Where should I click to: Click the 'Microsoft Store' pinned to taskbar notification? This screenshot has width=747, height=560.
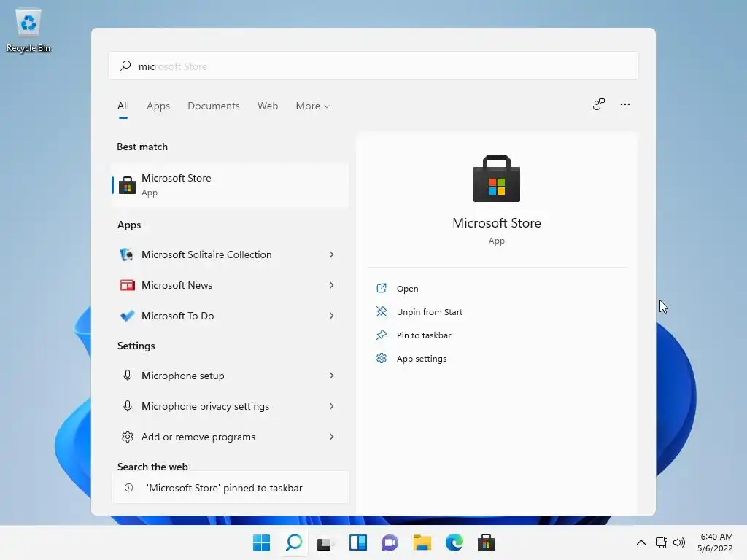(231, 488)
